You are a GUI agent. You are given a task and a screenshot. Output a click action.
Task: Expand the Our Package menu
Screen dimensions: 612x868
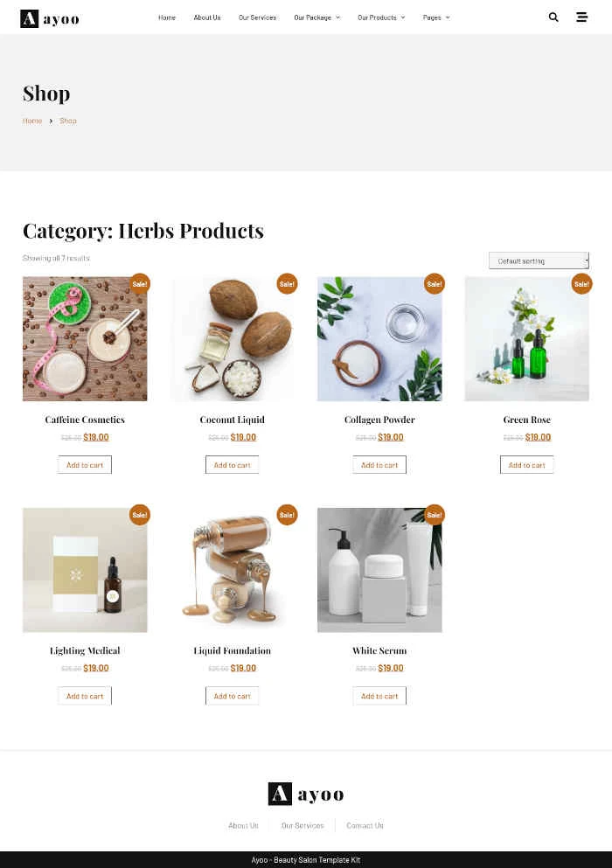tap(316, 17)
